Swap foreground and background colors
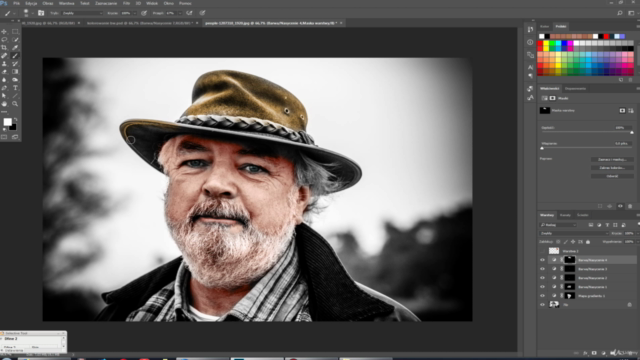This screenshot has height=360, width=640. (x=16, y=119)
